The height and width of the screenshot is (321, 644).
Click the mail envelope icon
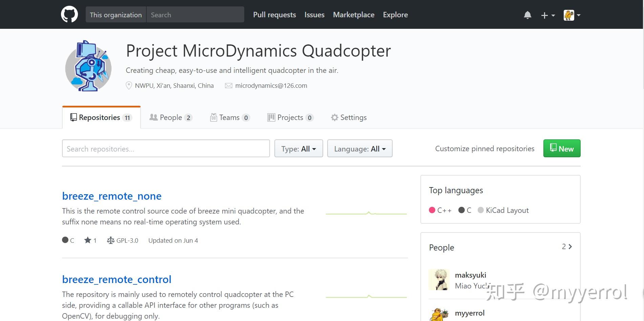[229, 86]
